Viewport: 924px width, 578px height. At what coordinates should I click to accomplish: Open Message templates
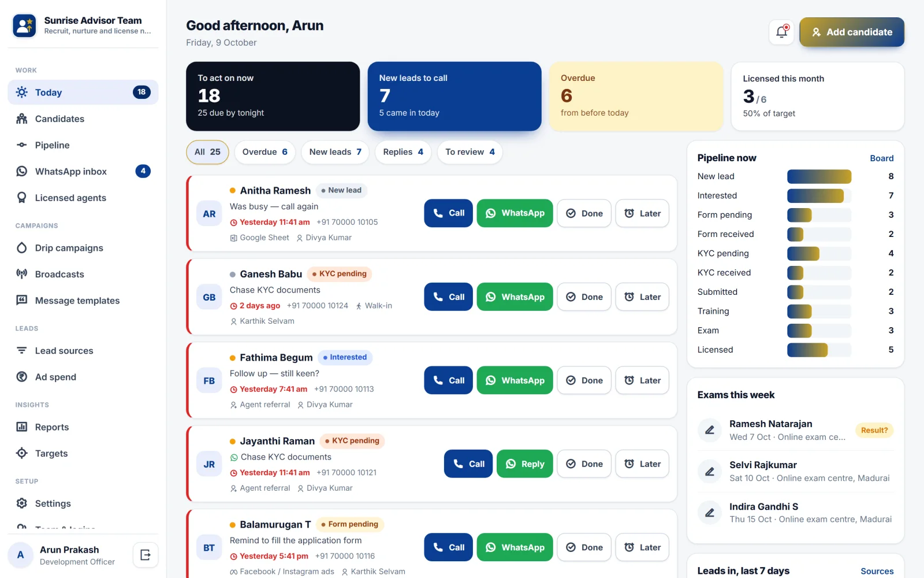click(83, 301)
